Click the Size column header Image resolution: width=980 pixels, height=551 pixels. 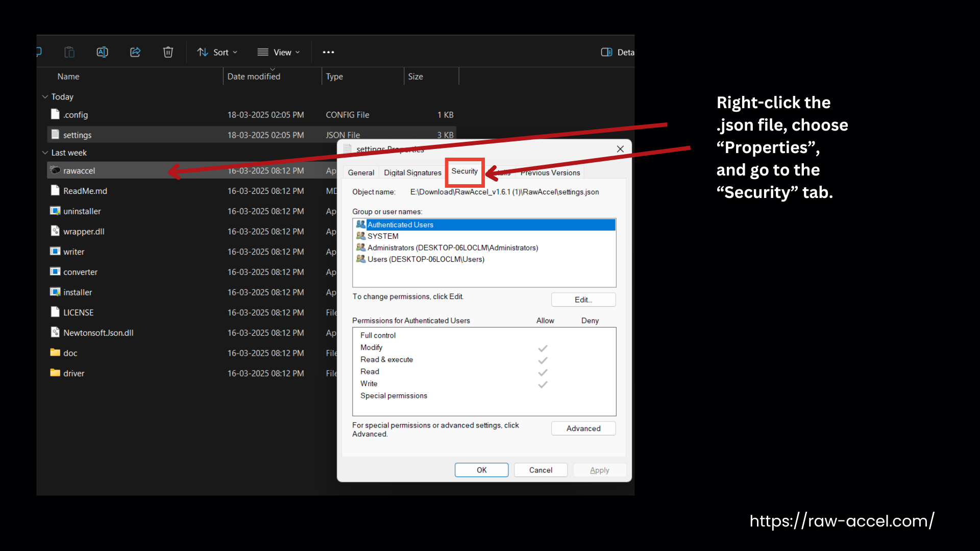(x=415, y=77)
